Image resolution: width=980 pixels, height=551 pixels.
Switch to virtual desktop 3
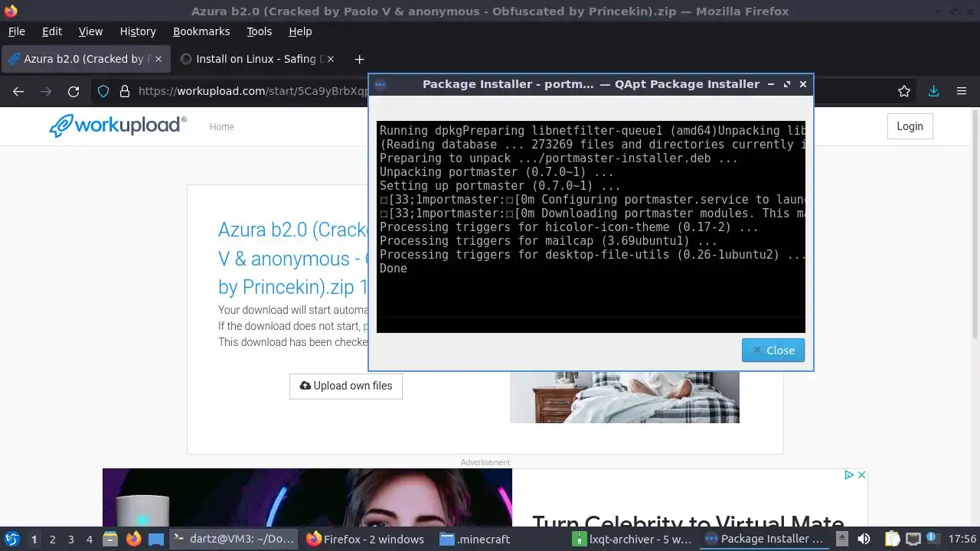click(70, 539)
